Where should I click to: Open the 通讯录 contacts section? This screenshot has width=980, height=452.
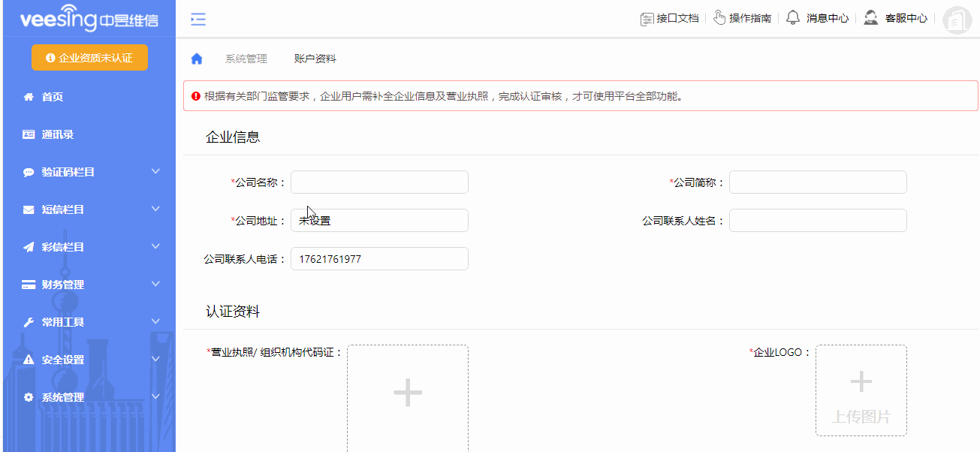(x=47, y=134)
